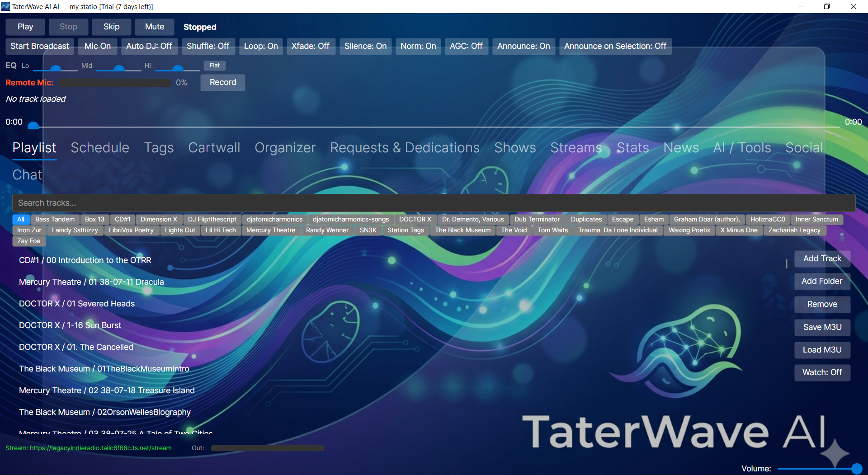Image resolution: width=868 pixels, height=475 pixels.
Task: Mute the audio output
Action: point(154,27)
